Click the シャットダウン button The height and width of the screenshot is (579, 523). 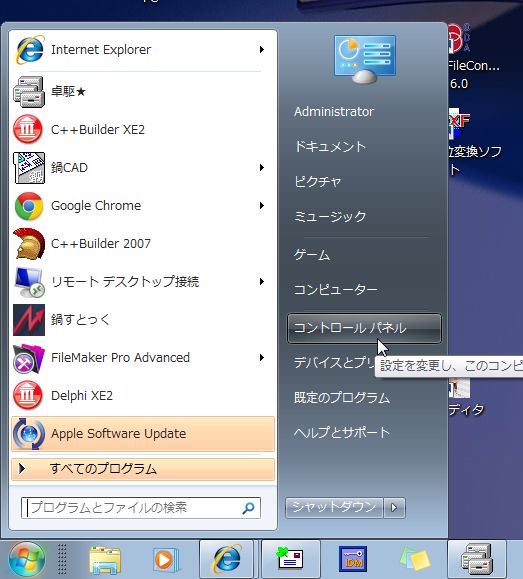coord(334,508)
